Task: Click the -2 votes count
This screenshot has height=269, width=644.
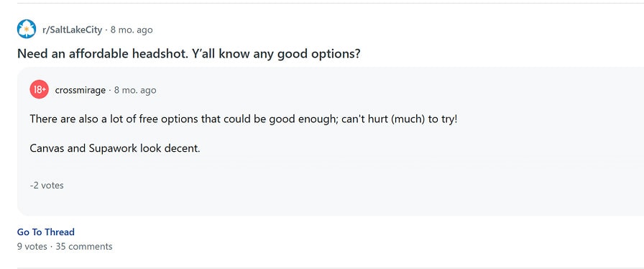Action: (x=47, y=186)
